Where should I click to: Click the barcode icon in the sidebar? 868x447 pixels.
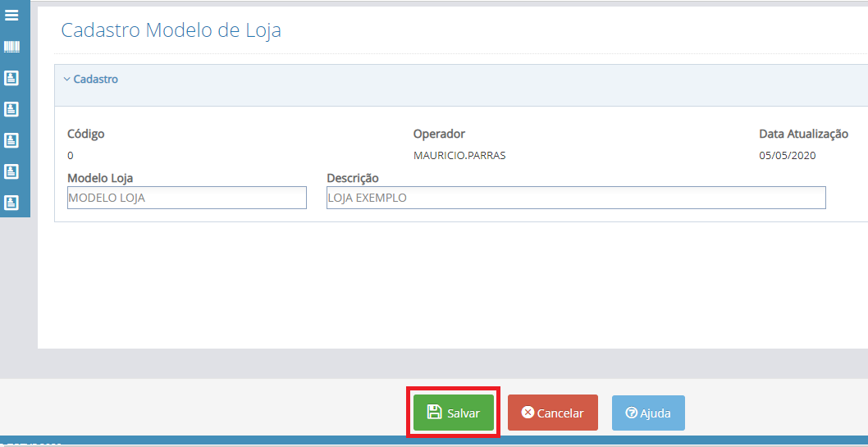coord(11,47)
